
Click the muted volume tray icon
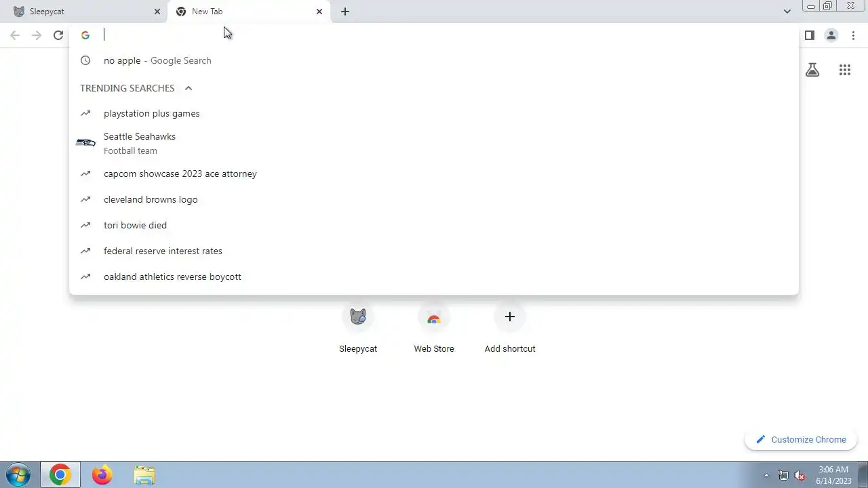[800, 475]
